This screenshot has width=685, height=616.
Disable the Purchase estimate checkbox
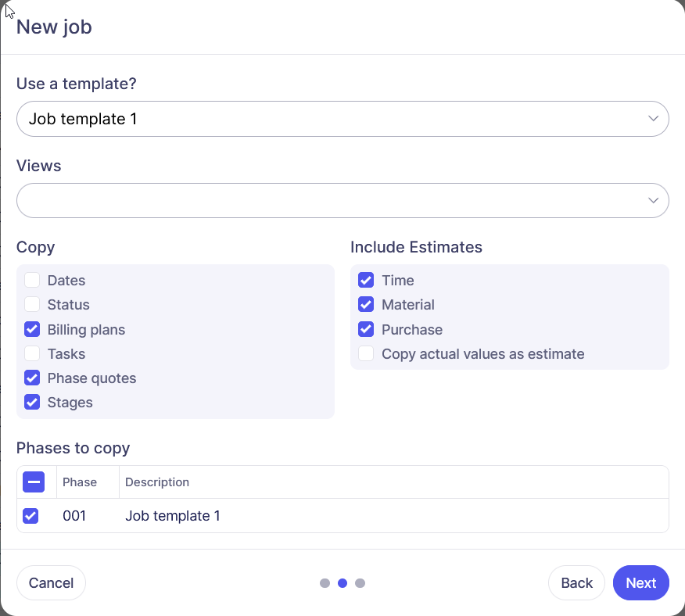(x=366, y=329)
